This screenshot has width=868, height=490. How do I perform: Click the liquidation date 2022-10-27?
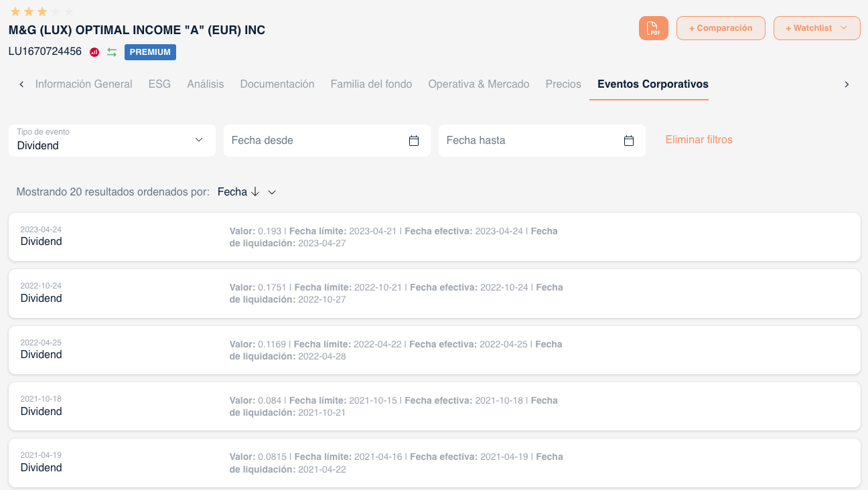[x=322, y=299]
